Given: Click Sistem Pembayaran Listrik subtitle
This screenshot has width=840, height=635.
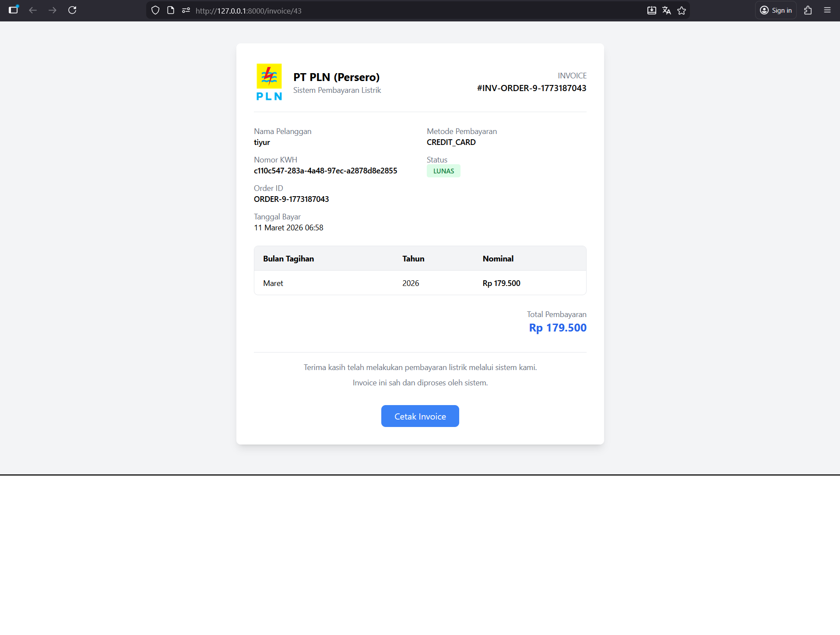Looking at the screenshot, I should 337,90.
